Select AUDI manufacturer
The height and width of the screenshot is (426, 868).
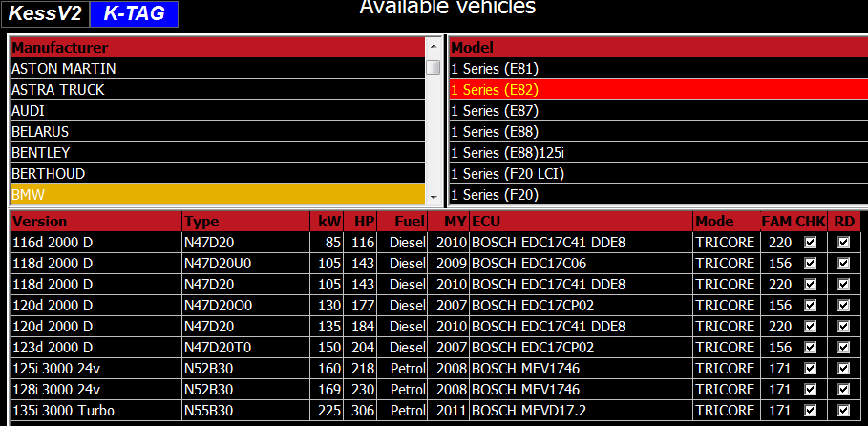[x=218, y=111]
